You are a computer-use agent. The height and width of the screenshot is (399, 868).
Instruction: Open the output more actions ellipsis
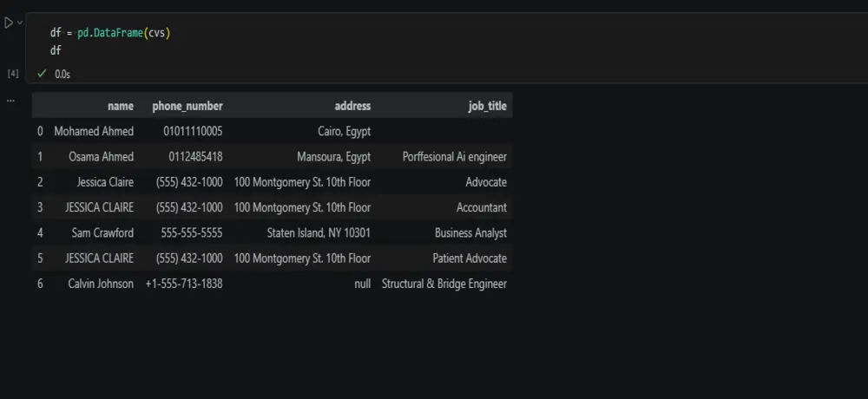click(10, 101)
